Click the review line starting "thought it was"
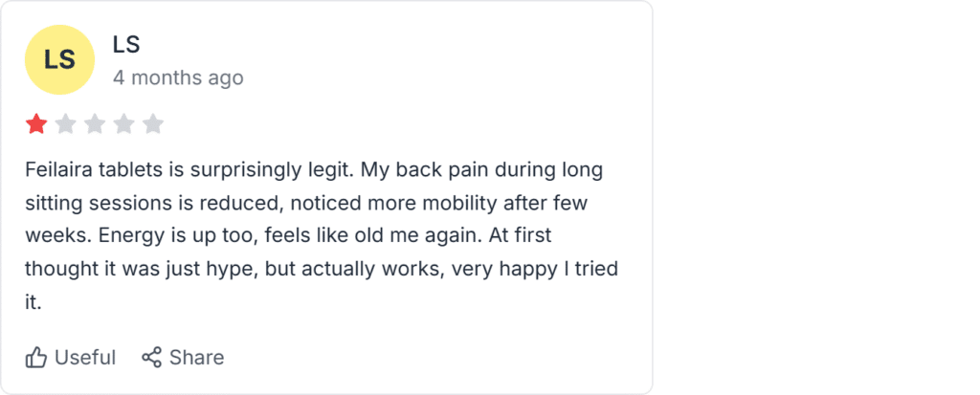 pos(322,270)
